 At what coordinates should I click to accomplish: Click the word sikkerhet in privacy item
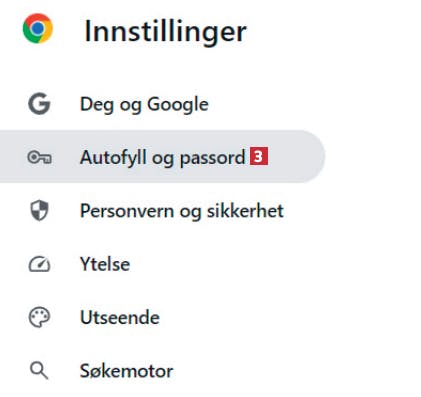pyautogui.click(x=245, y=211)
